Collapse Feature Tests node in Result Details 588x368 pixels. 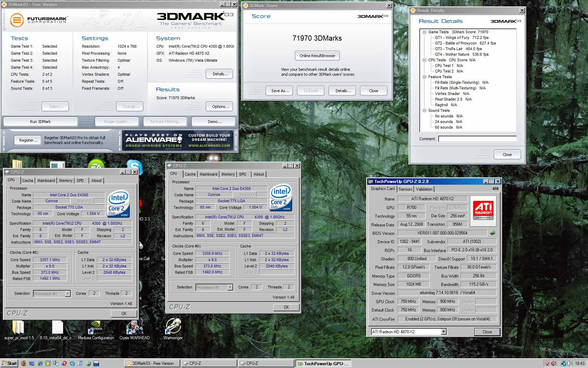point(424,77)
